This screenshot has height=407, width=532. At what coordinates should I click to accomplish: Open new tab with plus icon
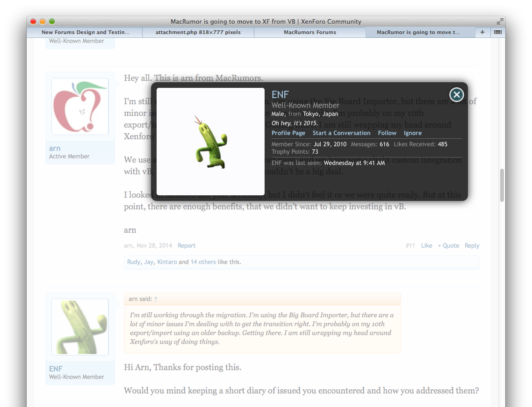(482, 32)
